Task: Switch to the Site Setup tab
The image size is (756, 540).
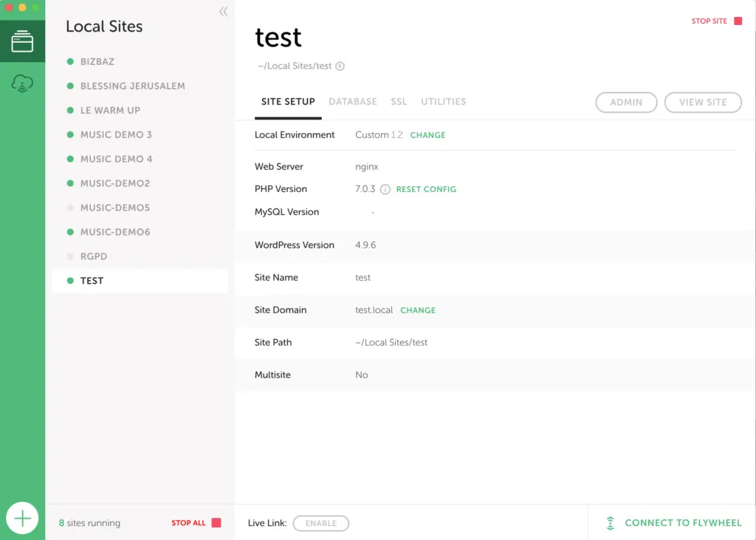Action: coord(288,102)
